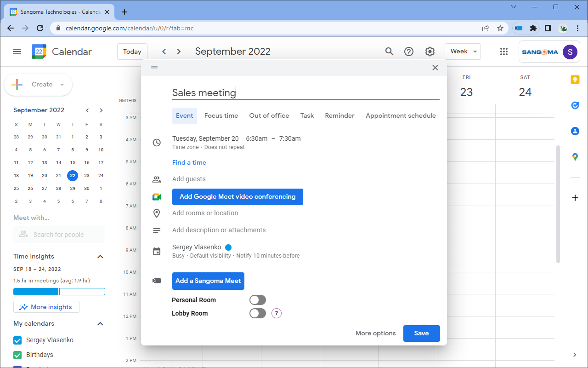Open the Contacts side panel icon
The height and width of the screenshot is (368, 588).
(575, 131)
